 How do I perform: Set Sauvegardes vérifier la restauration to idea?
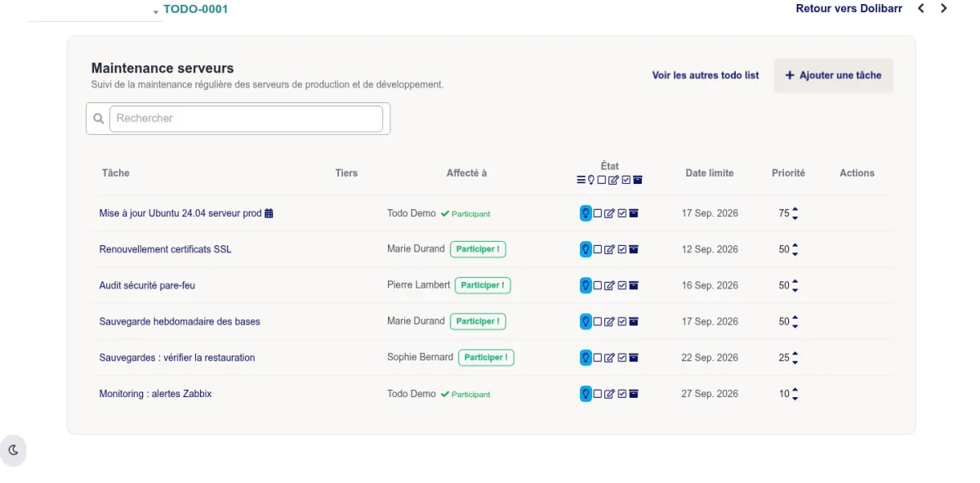[586, 357]
